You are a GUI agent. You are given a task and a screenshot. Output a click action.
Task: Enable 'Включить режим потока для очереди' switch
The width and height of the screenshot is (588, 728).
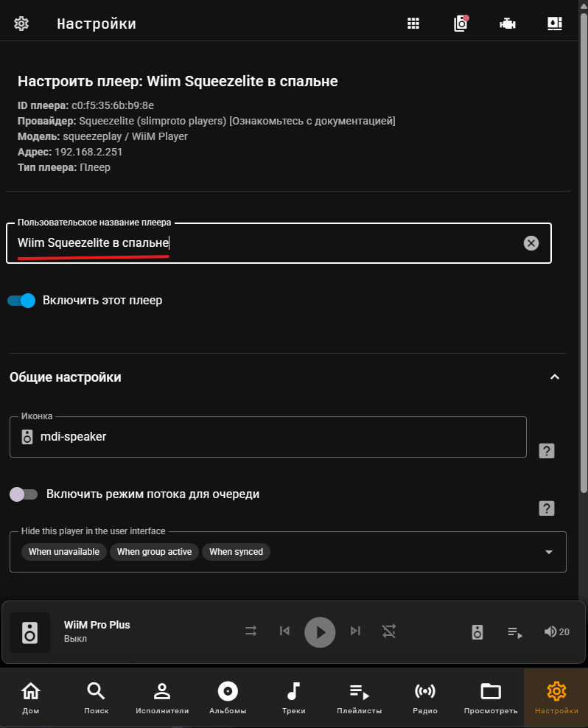pos(24,494)
